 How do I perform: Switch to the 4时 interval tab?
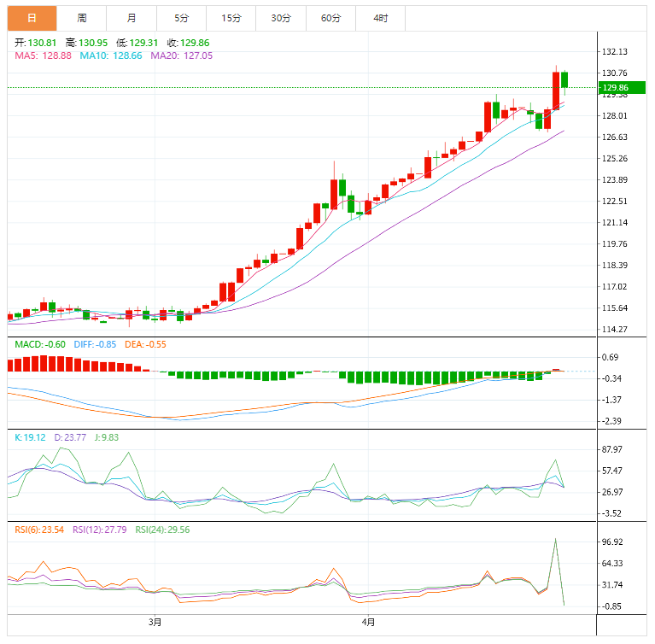click(x=380, y=18)
